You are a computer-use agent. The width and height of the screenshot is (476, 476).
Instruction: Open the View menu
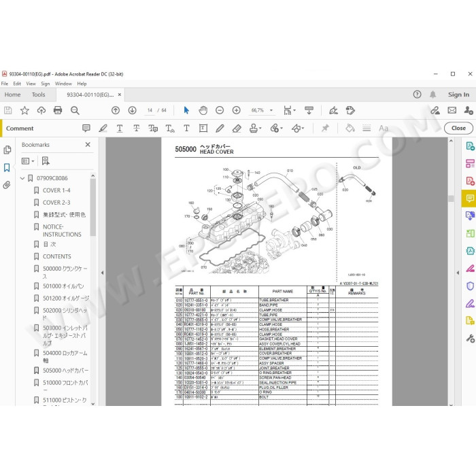coord(31,84)
